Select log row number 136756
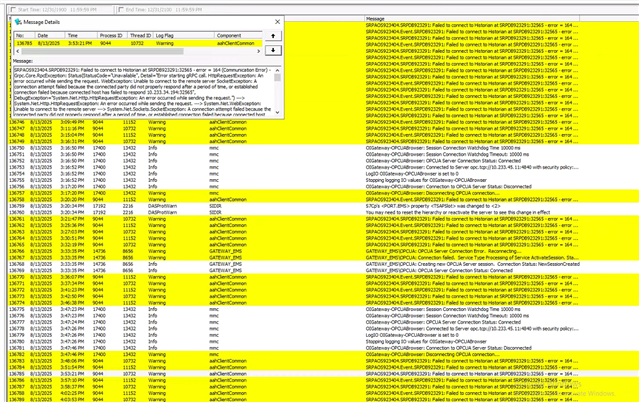The image size is (639, 402). click(323, 187)
